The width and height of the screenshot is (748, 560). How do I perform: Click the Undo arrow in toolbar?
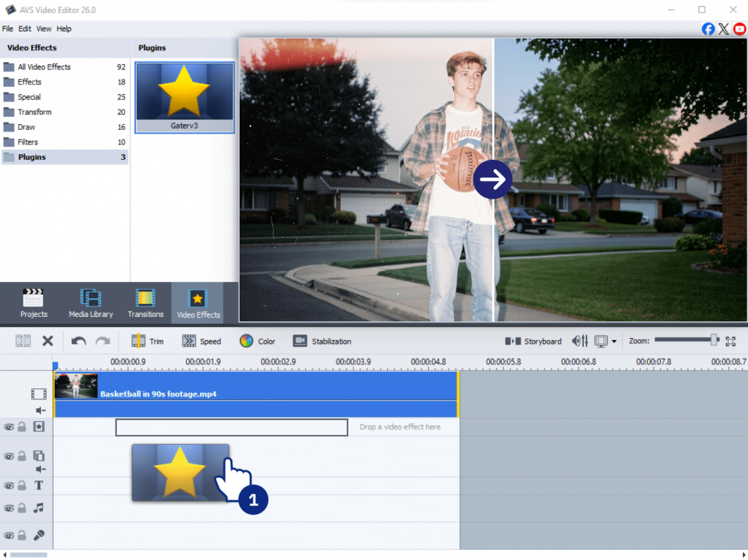coord(78,341)
